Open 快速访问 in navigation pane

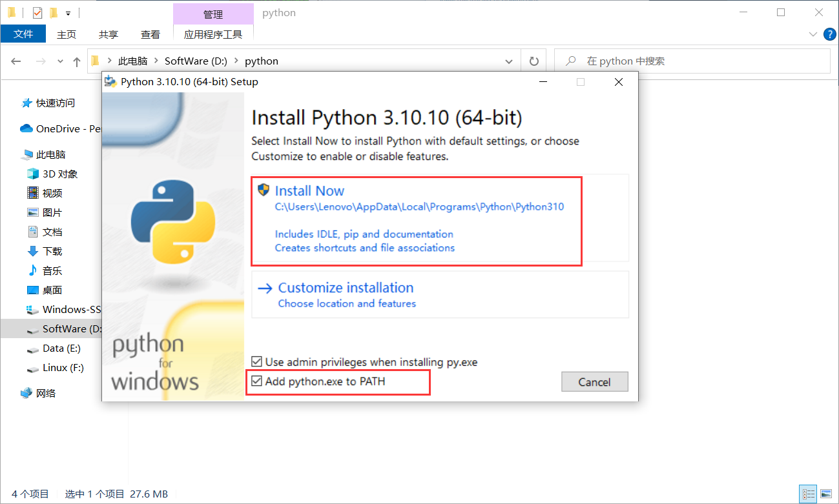click(55, 103)
